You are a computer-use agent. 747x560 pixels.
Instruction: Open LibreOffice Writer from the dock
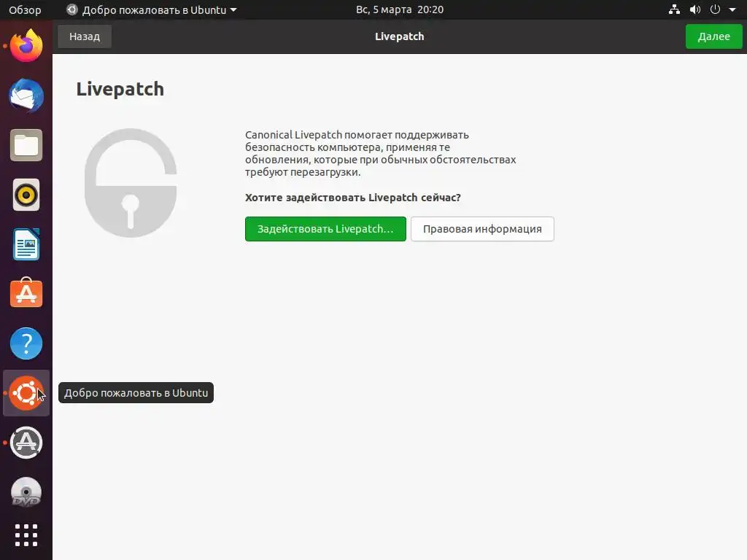tap(26, 244)
